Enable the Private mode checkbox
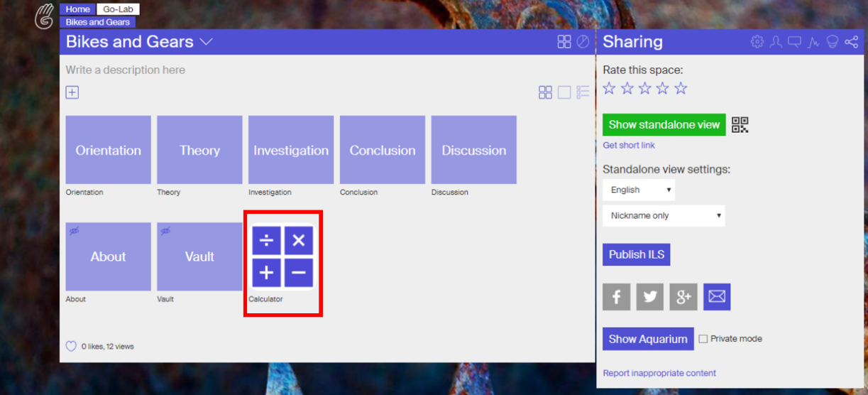The height and width of the screenshot is (395, 868). pyautogui.click(x=703, y=339)
